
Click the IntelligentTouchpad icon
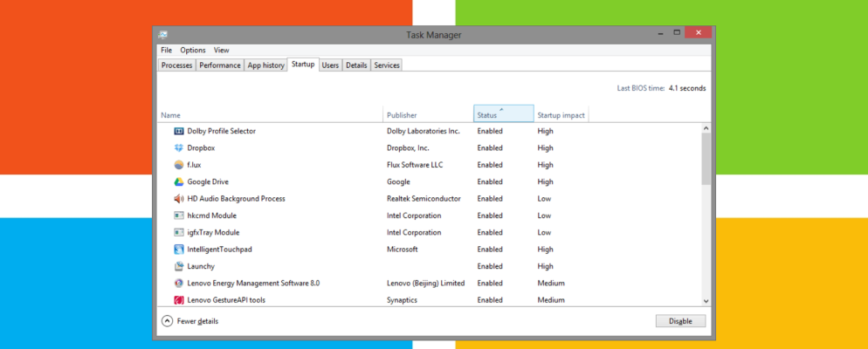(x=178, y=250)
